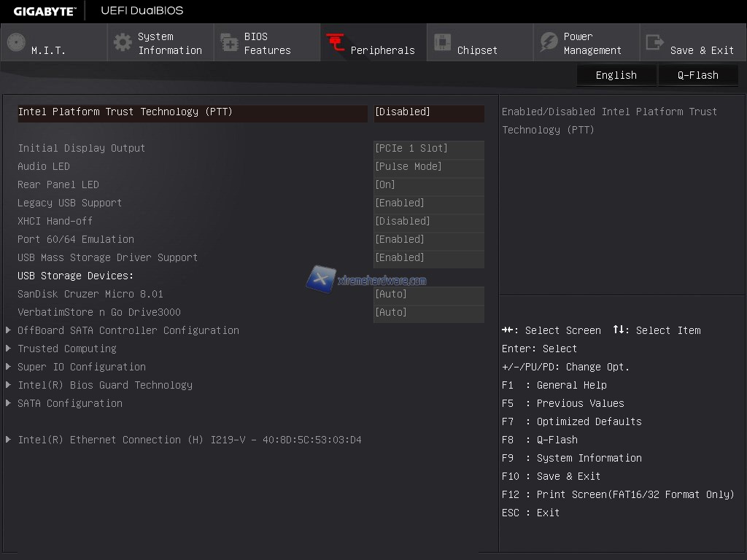Open Audio LED Pulse Mode option list
This screenshot has width=747, height=560.
click(x=428, y=167)
